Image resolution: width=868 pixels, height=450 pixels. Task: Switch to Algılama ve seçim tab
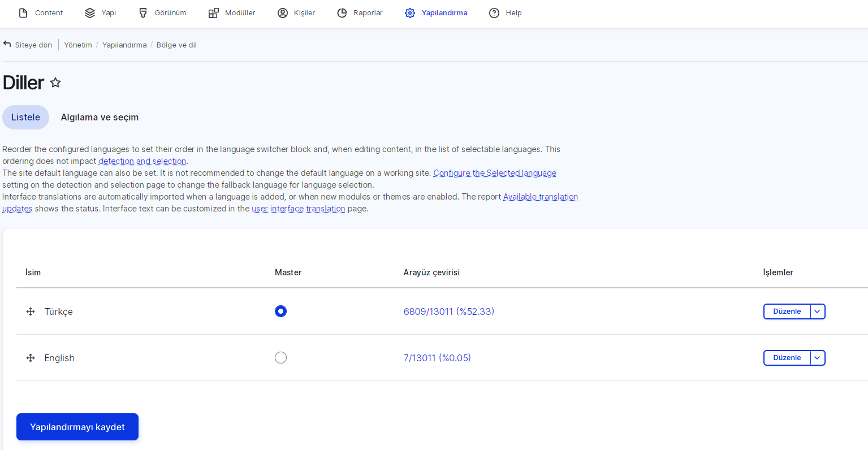tap(100, 118)
